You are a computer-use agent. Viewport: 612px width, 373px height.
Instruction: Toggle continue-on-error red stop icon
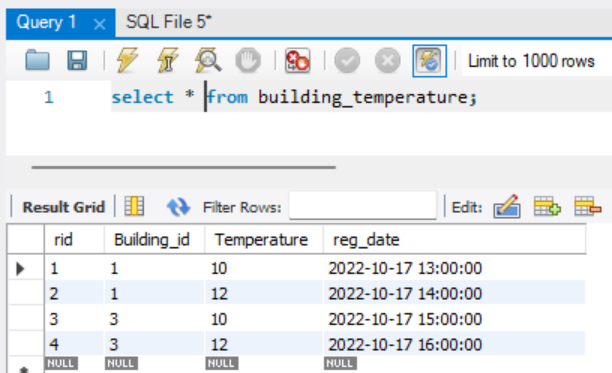298,60
